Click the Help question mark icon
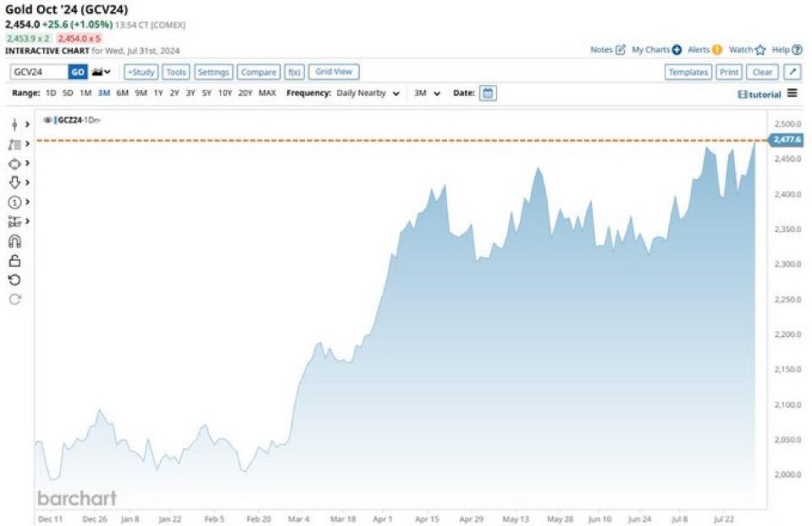 [797, 50]
